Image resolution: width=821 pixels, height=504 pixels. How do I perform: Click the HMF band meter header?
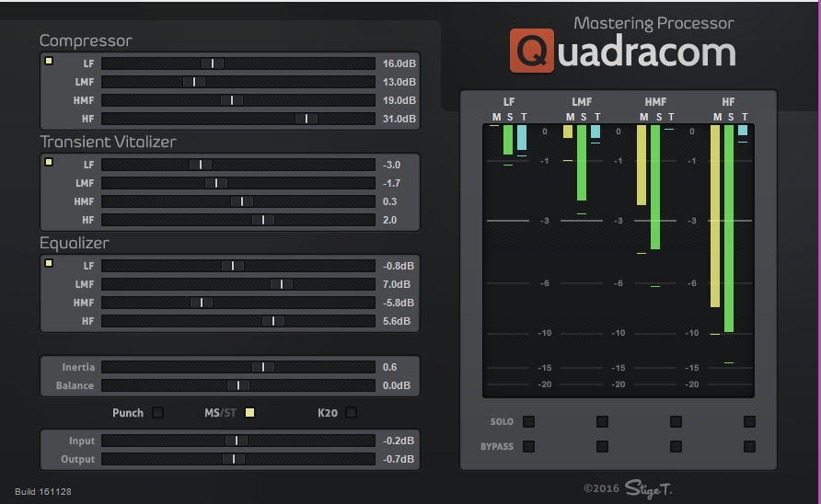point(655,101)
